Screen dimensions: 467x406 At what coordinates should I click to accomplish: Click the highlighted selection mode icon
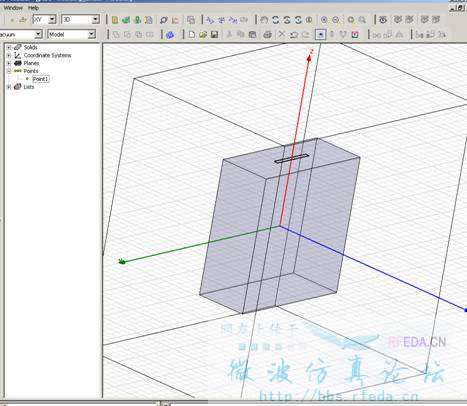point(320,34)
